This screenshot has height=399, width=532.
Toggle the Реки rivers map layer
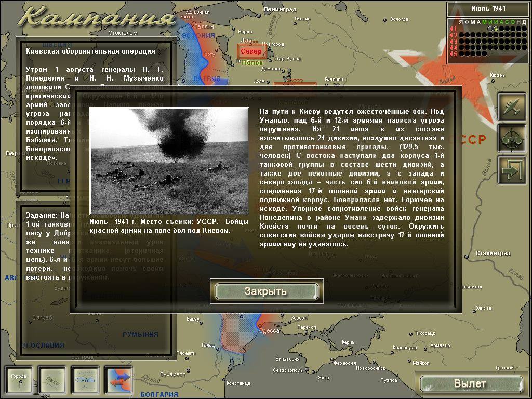click(x=52, y=380)
